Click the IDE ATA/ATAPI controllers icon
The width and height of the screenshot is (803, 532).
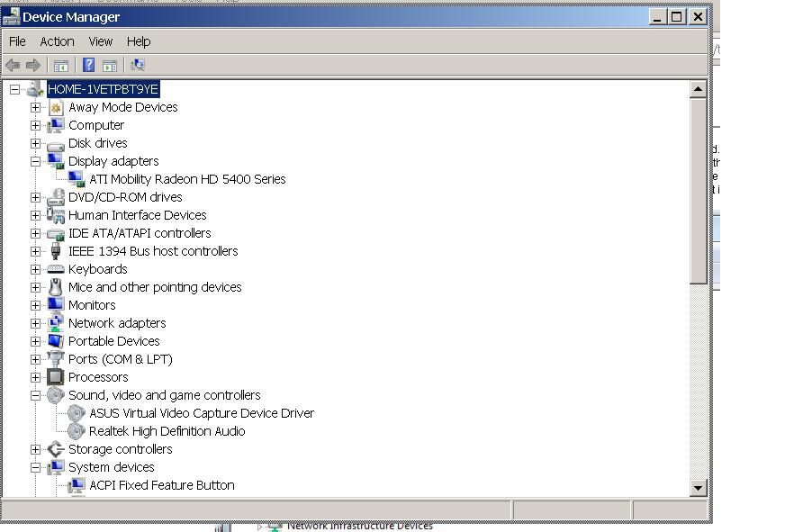point(55,234)
